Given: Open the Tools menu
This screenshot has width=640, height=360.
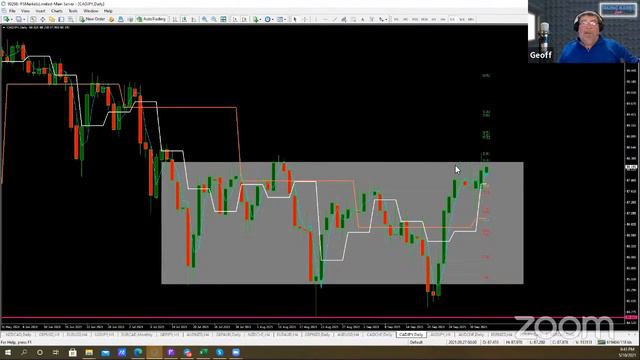Looking at the screenshot, I should point(73,11).
